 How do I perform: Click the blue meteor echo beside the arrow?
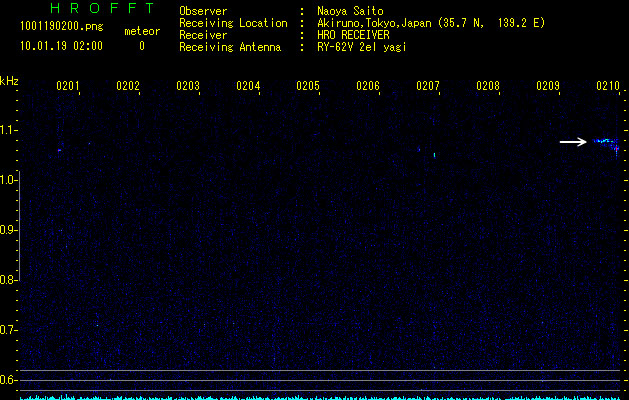[604, 142]
